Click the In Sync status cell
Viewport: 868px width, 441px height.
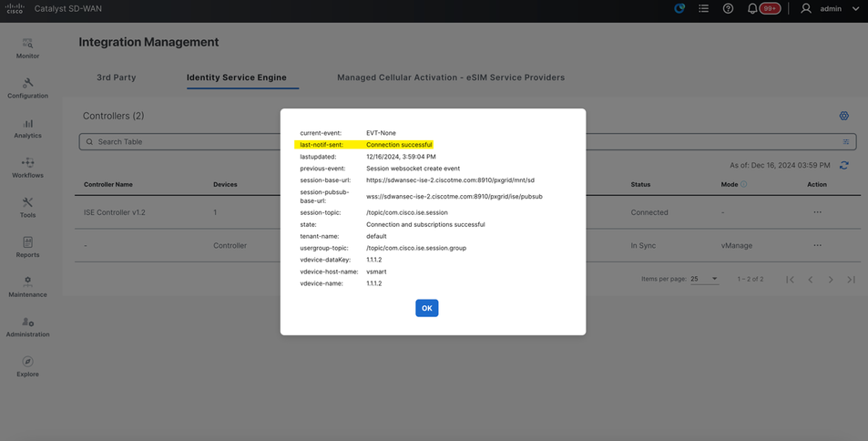[x=643, y=245]
